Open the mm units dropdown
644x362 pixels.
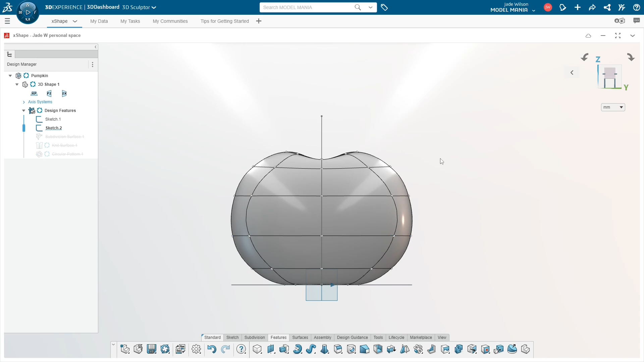[613, 107]
